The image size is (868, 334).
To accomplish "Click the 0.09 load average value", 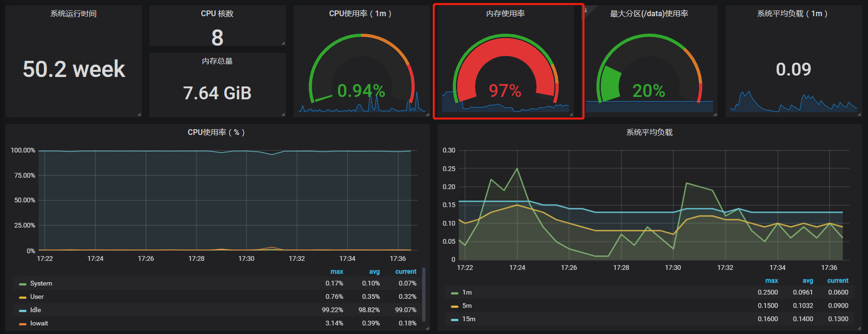I will coord(793,69).
